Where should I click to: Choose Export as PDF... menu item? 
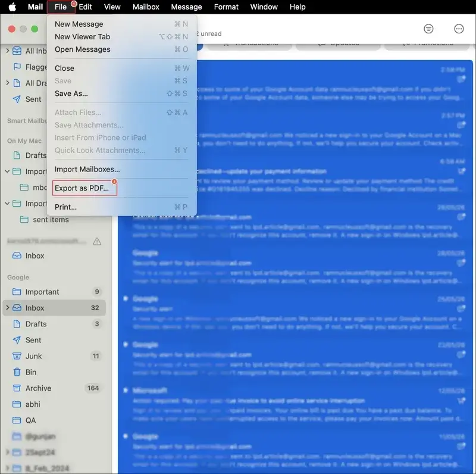(x=121, y=188)
